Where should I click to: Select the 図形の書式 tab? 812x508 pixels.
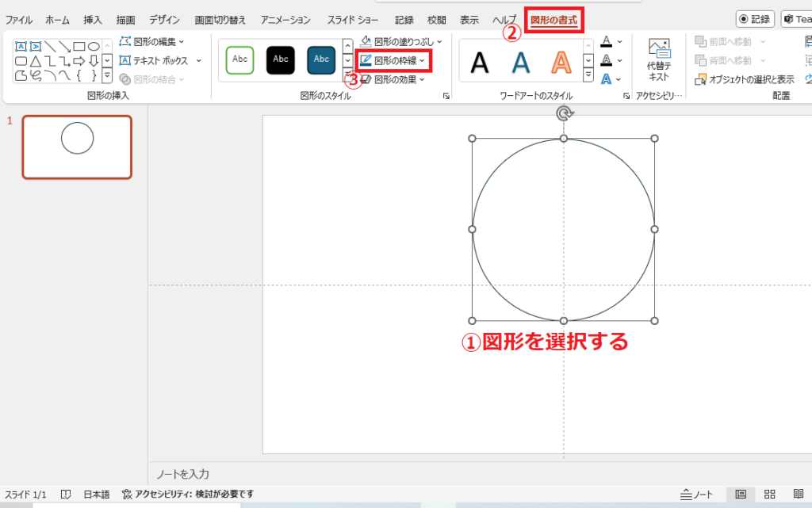tap(553, 20)
